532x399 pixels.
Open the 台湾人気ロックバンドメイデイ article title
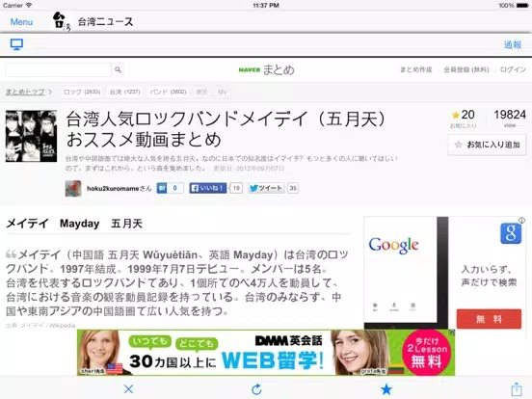pyautogui.click(x=226, y=129)
